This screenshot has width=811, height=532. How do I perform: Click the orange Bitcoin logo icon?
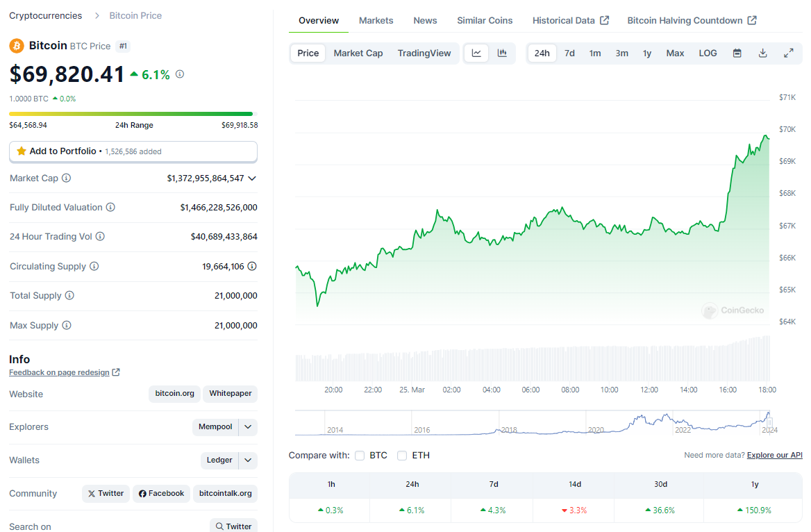tap(17, 46)
